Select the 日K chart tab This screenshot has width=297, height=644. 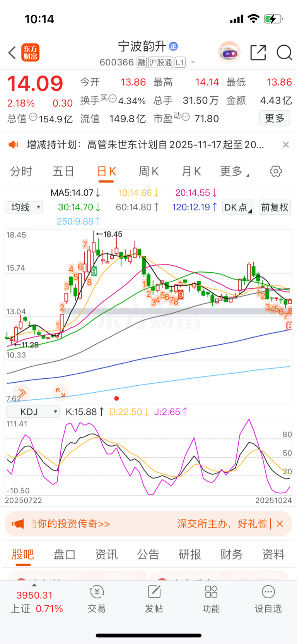click(107, 171)
